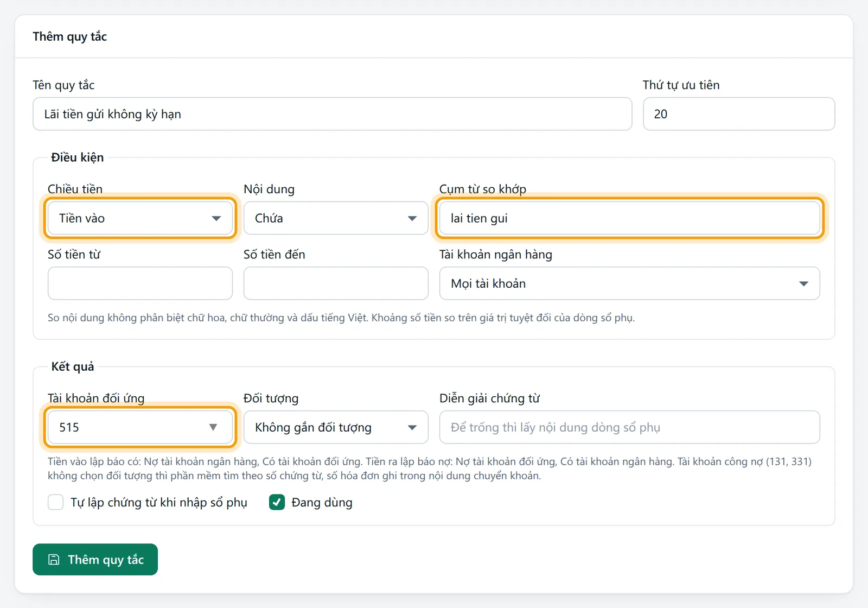Click the Thứ tự ưu tiên field with 20
The image size is (868, 608).
pyautogui.click(x=739, y=114)
